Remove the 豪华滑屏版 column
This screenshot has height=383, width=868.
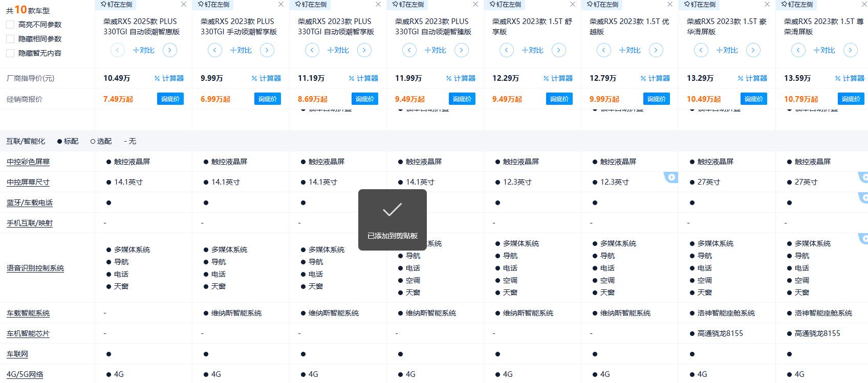pos(767,4)
